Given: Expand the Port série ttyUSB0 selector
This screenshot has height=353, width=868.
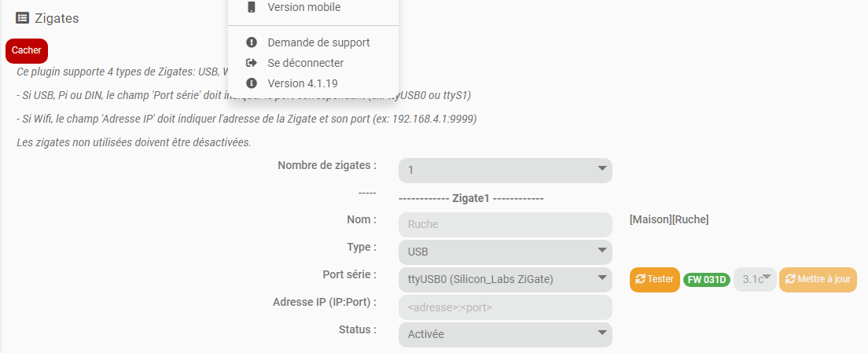Looking at the screenshot, I should click(x=506, y=279).
